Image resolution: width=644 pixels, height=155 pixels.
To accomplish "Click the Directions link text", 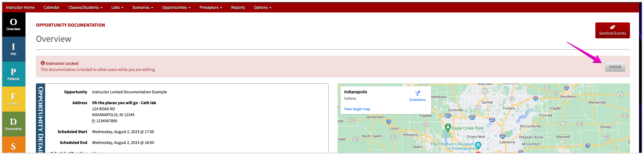I will click(417, 100).
